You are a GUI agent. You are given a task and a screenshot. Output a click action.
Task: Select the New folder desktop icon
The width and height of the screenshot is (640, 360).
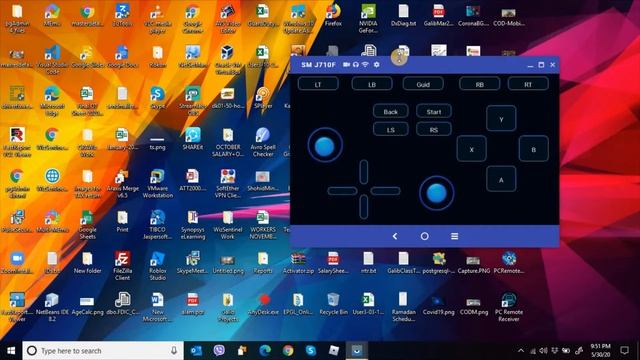coord(87,263)
